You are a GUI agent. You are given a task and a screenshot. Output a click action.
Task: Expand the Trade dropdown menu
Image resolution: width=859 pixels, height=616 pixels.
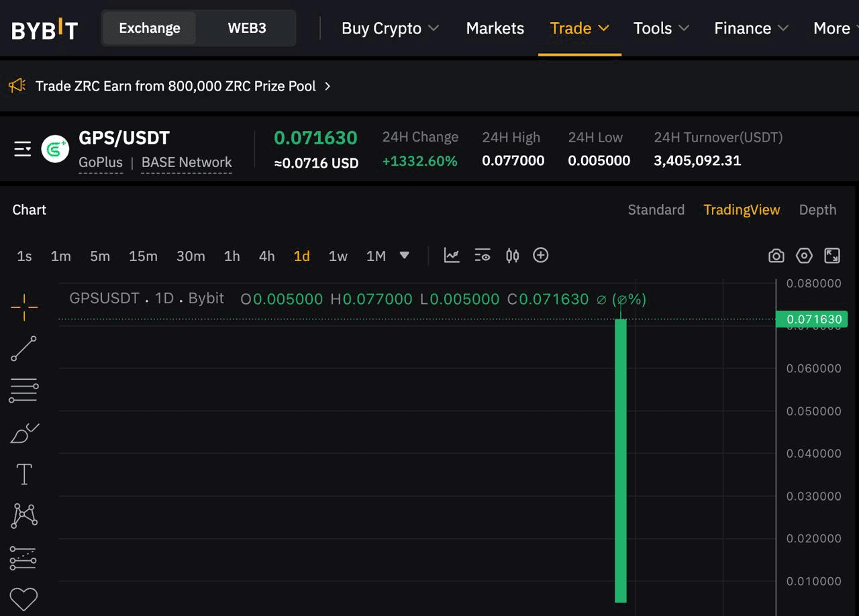click(x=579, y=28)
